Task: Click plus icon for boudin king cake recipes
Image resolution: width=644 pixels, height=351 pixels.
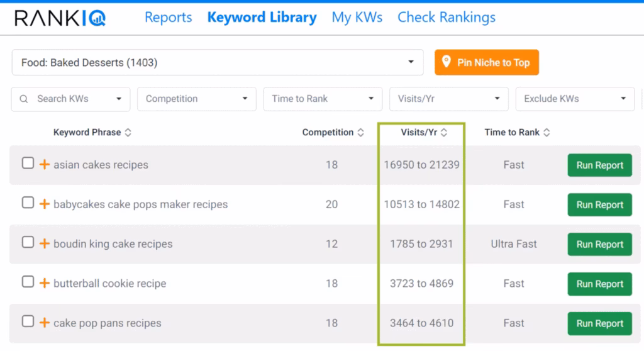Action: tap(45, 244)
